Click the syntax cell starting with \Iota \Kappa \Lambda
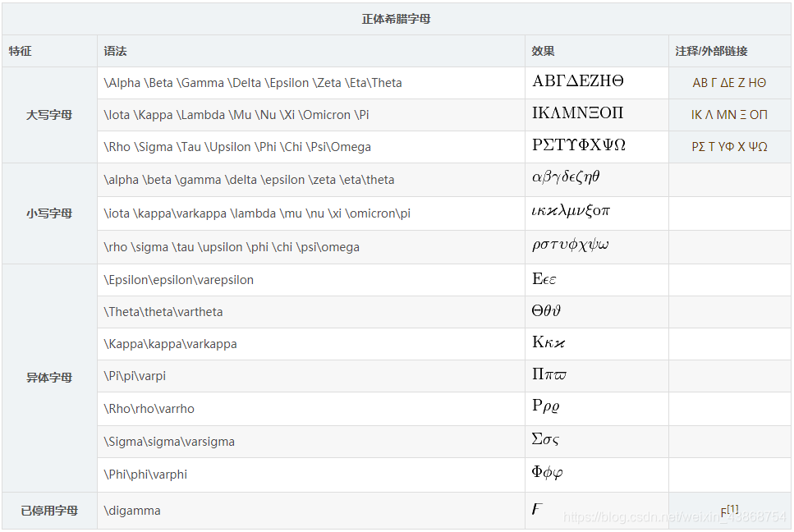 click(x=311, y=115)
